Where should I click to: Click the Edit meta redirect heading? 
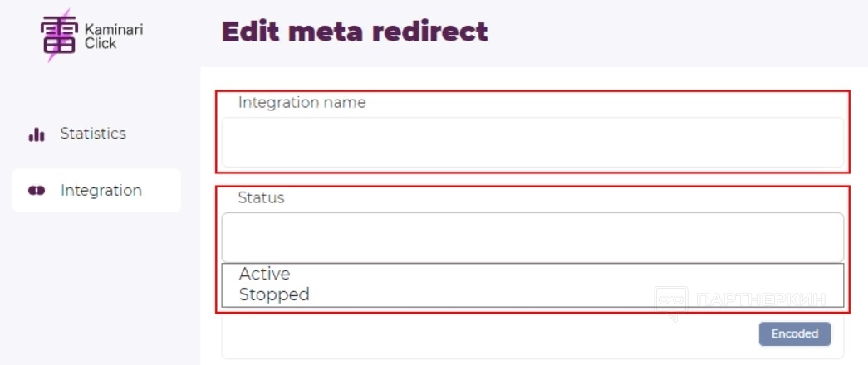(355, 32)
